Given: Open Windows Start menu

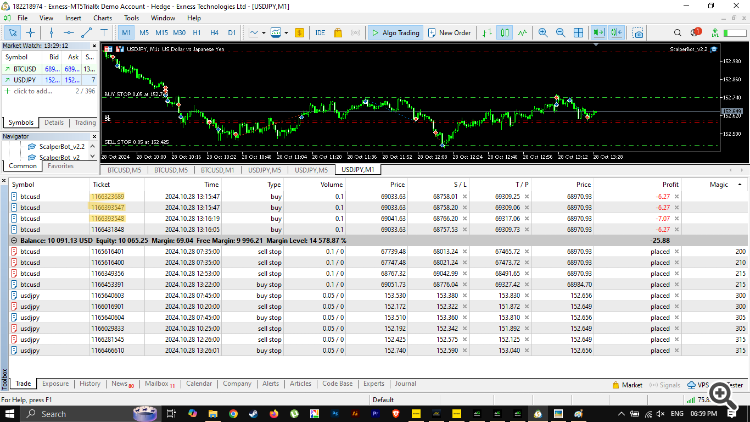Looking at the screenshot, I should [9, 414].
